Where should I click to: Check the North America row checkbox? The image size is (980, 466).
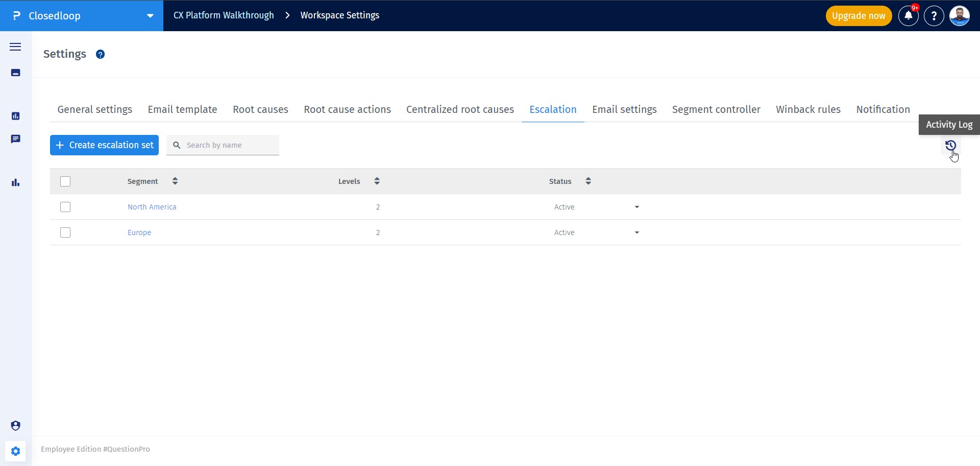(x=65, y=207)
